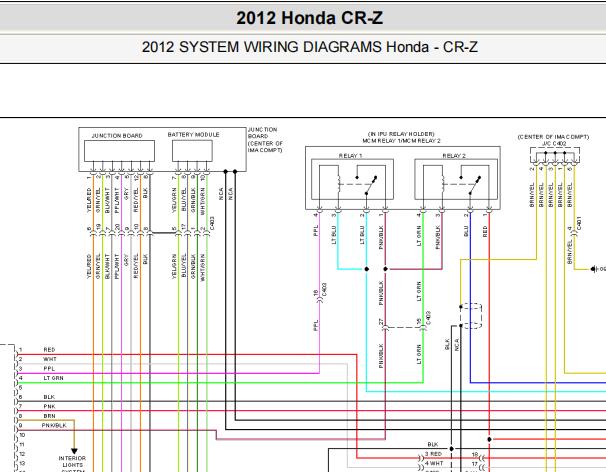The image size is (606, 472).
Task: Click the "MCM RELAY 1/MCM RELAY 2" label
Action: (x=401, y=141)
